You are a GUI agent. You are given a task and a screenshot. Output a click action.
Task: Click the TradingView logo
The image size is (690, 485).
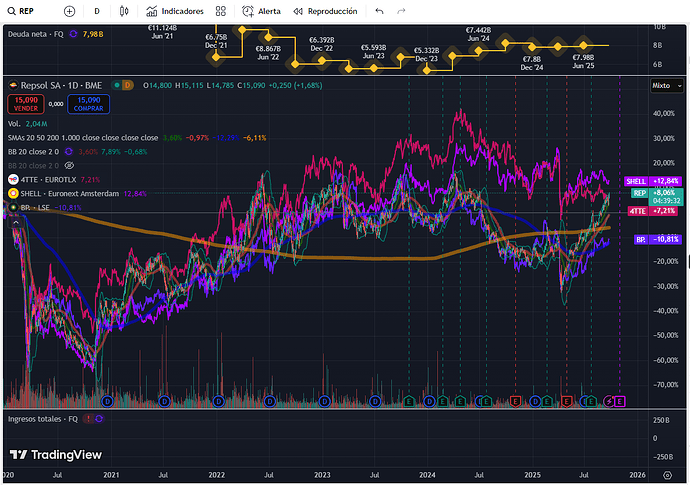(56, 454)
